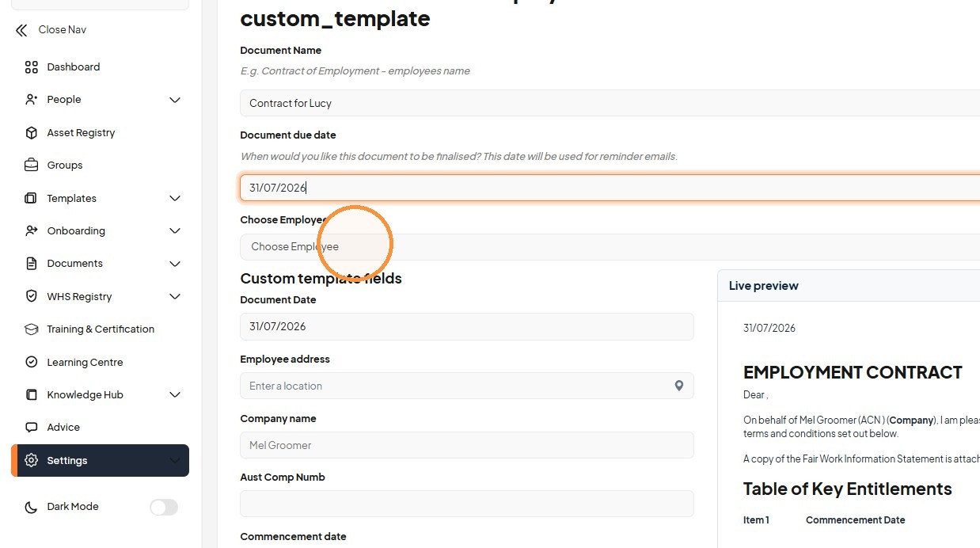Click the Knowledge Hub book icon
Viewport: 980px width, 548px height.
click(x=32, y=395)
